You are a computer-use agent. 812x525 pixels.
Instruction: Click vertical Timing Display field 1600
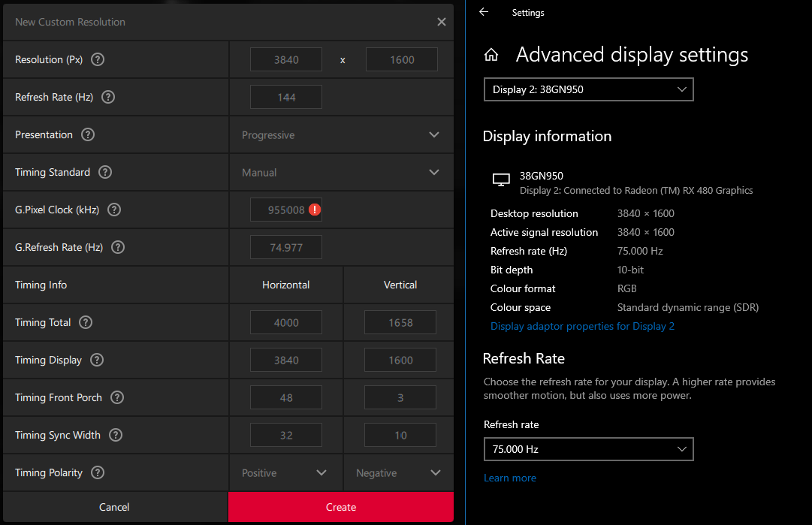(400, 360)
